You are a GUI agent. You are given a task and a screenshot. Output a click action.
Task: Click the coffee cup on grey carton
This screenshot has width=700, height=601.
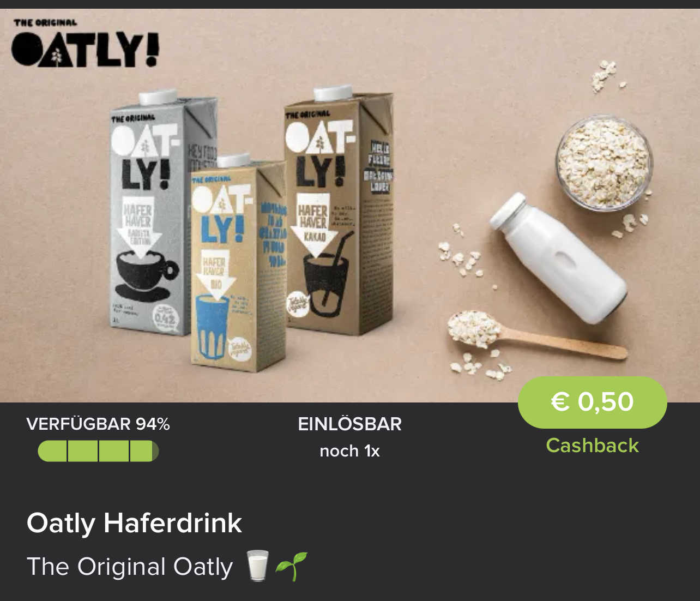(146, 275)
